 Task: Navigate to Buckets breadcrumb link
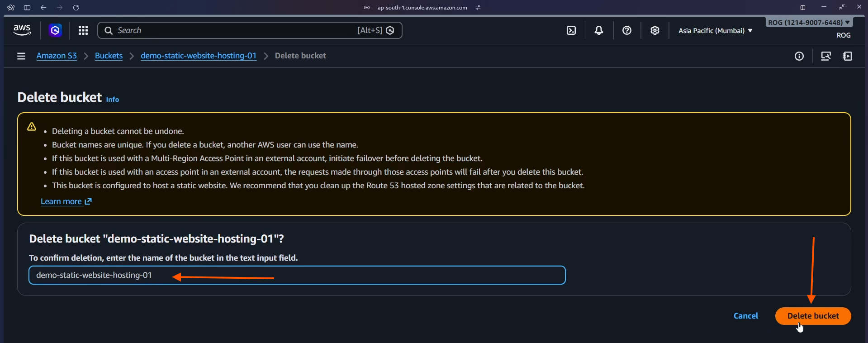coord(109,56)
